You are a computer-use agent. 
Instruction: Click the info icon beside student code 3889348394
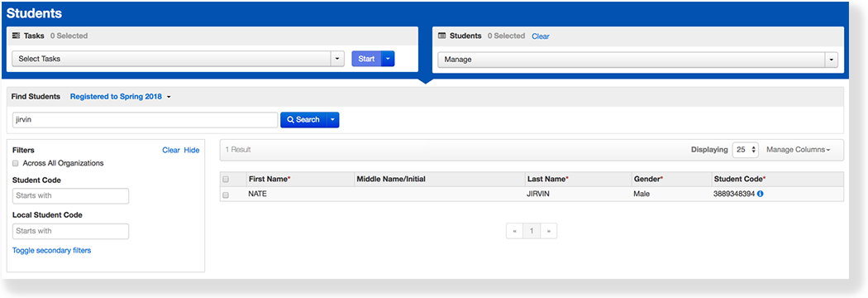[x=760, y=195]
